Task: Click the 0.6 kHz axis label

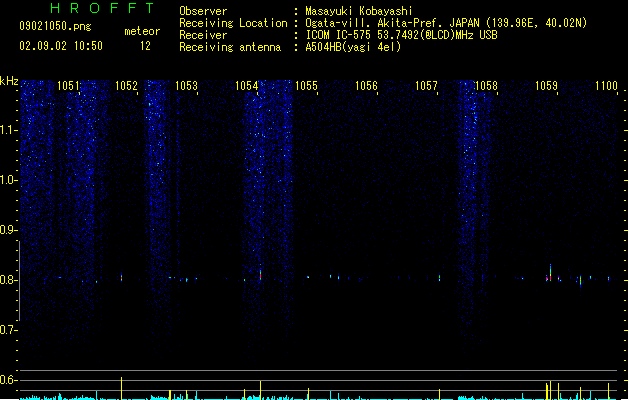Action: 8,380
